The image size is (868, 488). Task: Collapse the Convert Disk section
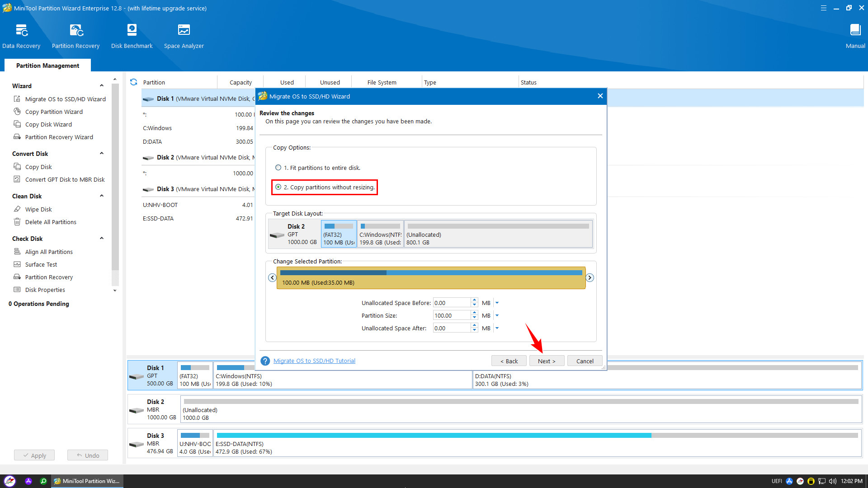point(102,154)
